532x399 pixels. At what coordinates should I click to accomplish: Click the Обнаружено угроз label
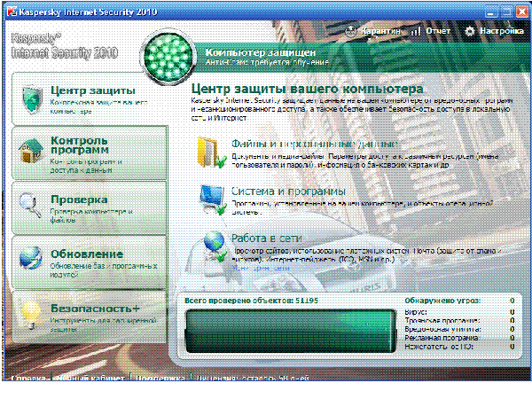pyautogui.click(x=442, y=301)
